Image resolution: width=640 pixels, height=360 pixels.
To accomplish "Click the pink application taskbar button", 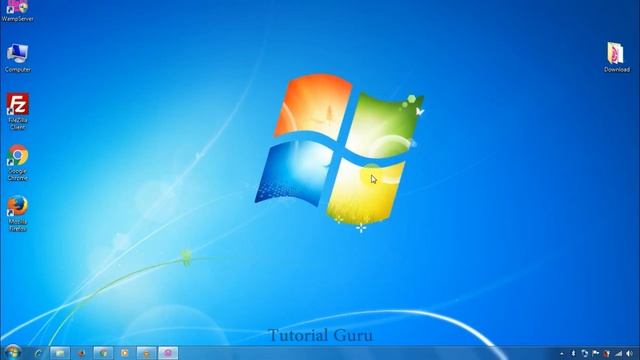I will tap(168, 353).
